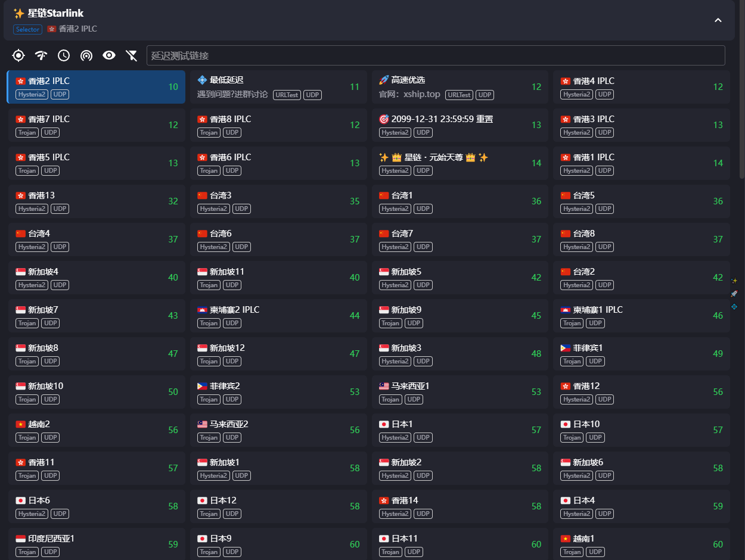Pick the 新加坡9 node
This screenshot has height=560, width=745.
point(460,316)
